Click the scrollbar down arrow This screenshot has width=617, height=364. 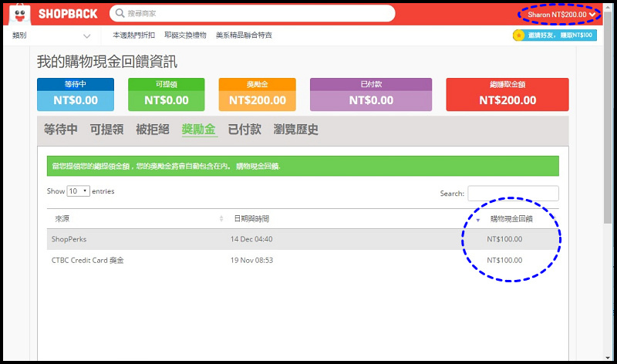coord(609,357)
